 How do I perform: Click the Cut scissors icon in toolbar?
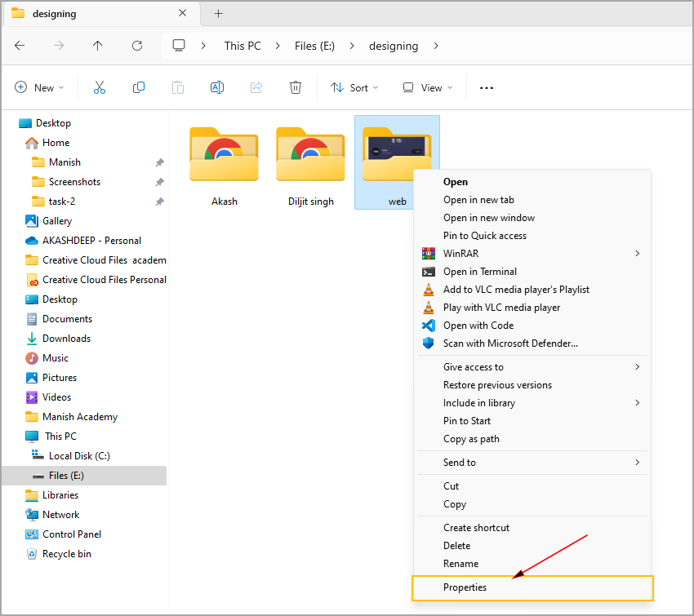[100, 88]
